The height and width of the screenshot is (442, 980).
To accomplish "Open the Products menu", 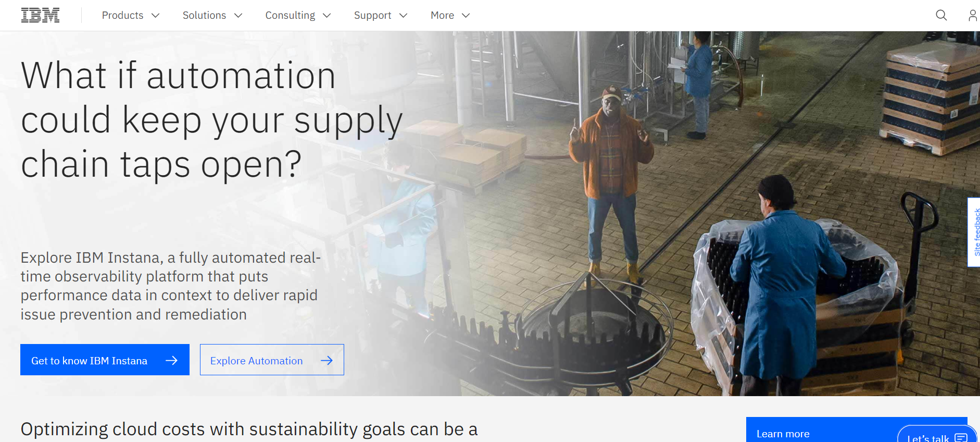I will [123, 16].
